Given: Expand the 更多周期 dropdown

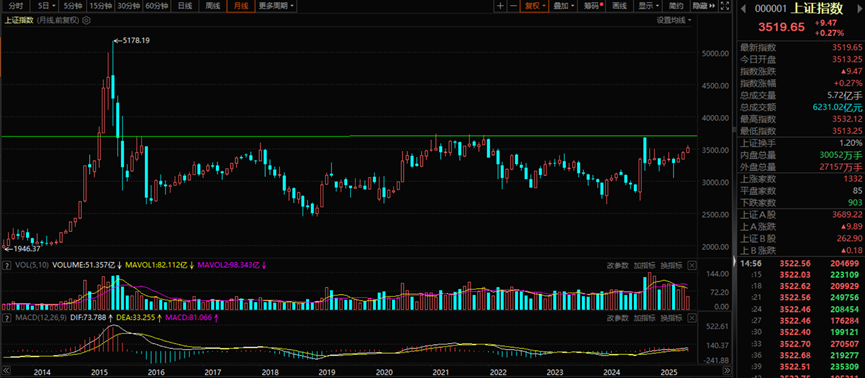Looking at the screenshot, I should coord(276,6).
